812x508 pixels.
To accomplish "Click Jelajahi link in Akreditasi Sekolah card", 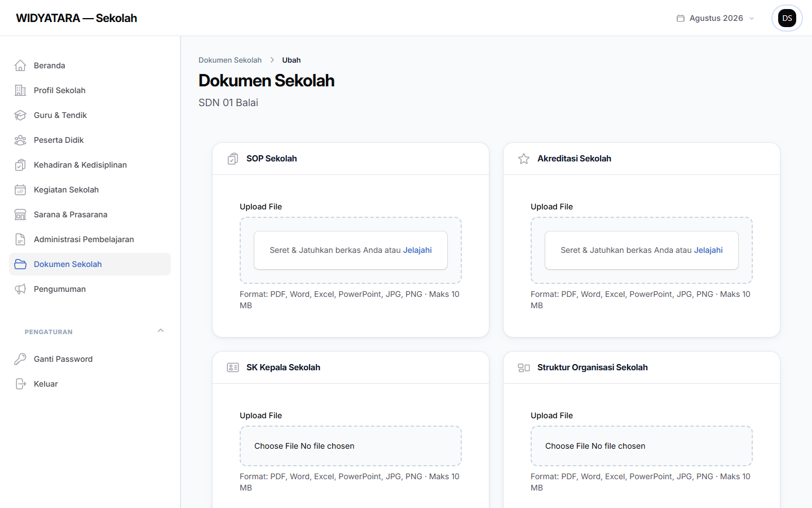I will [x=708, y=250].
